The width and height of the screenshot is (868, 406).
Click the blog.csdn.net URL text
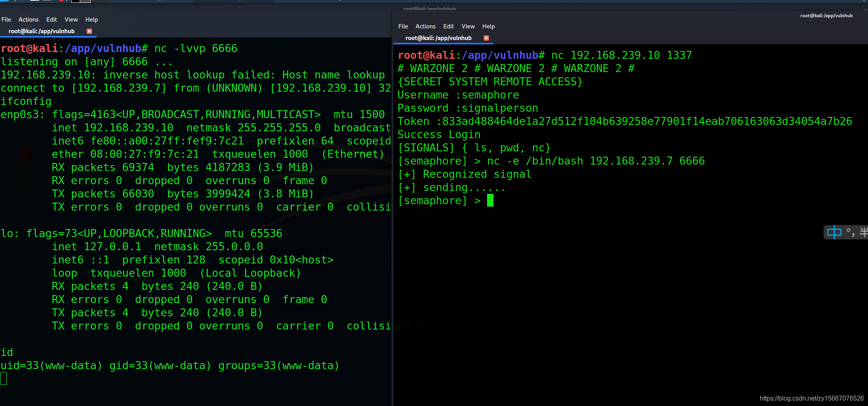click(812, 398)
